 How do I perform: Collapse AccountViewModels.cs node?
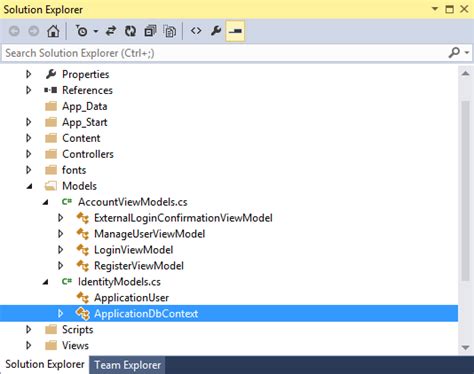point(45,202)
